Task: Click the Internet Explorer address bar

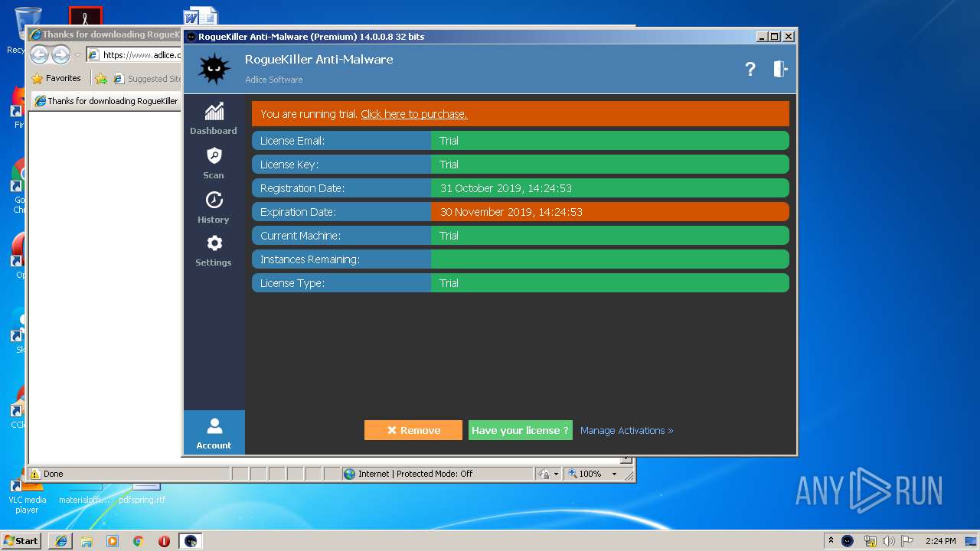Action: click(134, 54)
